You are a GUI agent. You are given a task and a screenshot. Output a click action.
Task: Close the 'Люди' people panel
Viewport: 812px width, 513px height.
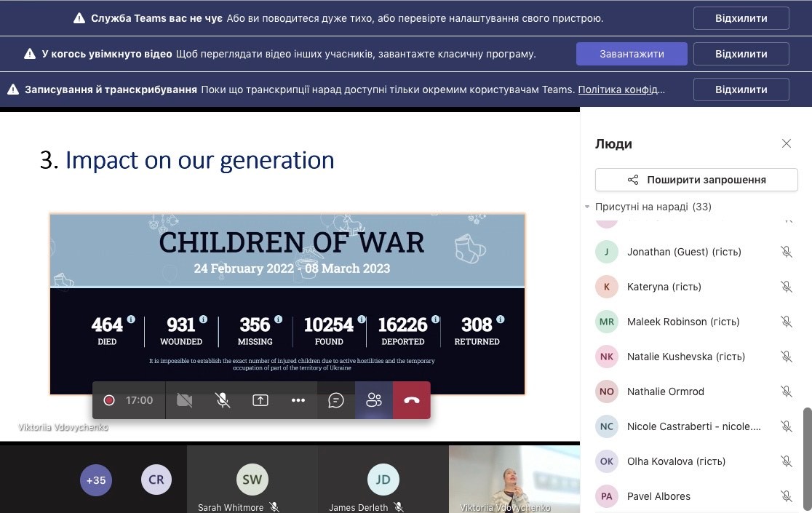click(786, 143)
